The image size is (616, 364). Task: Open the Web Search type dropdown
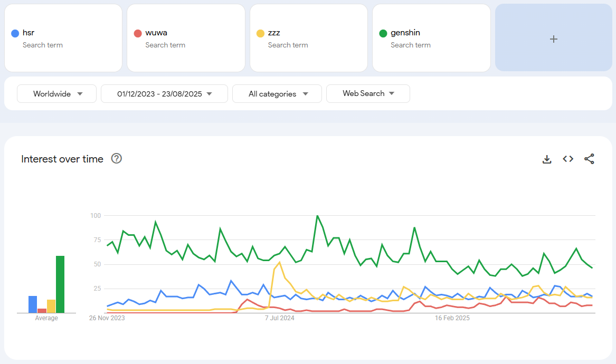coord(368,94)
